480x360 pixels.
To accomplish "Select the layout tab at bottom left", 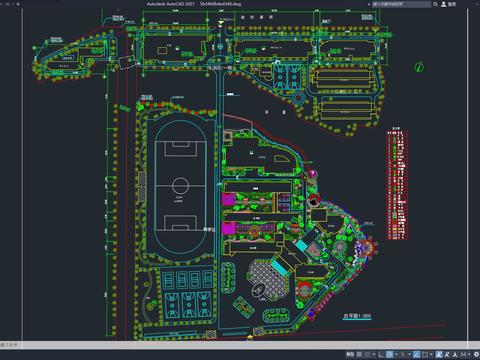I will [9, 345].
